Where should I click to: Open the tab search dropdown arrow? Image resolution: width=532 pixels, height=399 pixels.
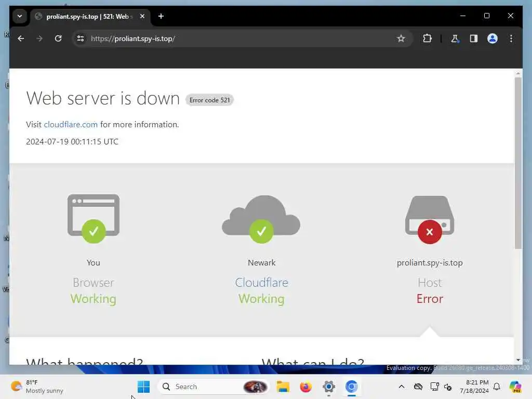(x=20, y=16)
